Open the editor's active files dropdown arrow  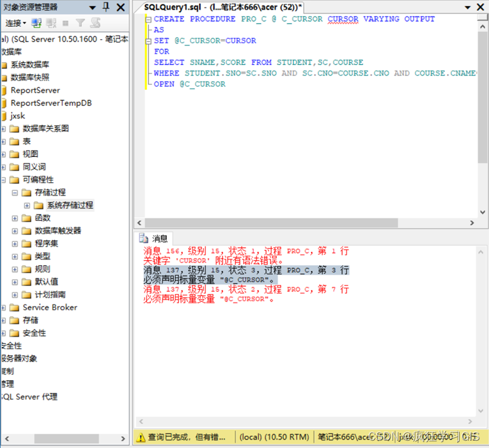point(468,7)
